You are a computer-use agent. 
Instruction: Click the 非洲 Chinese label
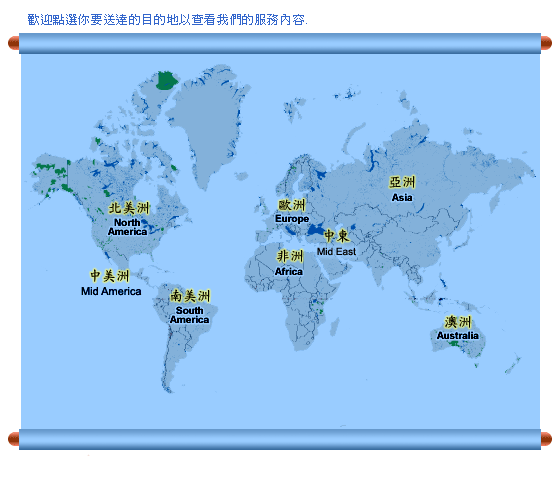[x=290, y=256]
